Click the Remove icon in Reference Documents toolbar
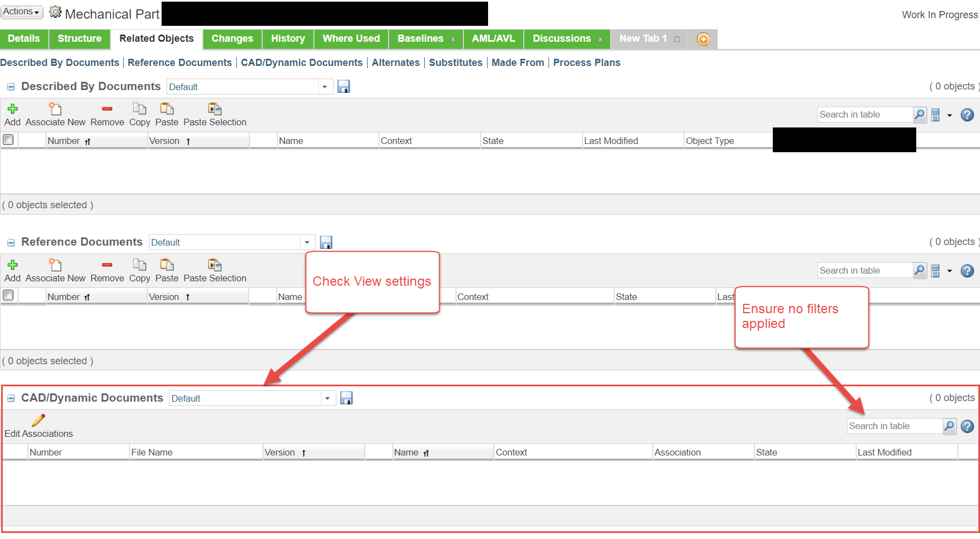The height and width of the screenshot is (539, 980). [x=107, y=265]
